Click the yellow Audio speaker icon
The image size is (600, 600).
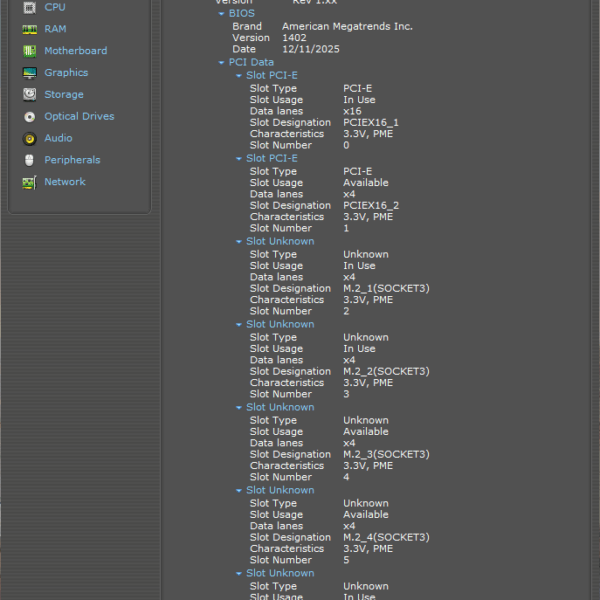pos(29,139)
